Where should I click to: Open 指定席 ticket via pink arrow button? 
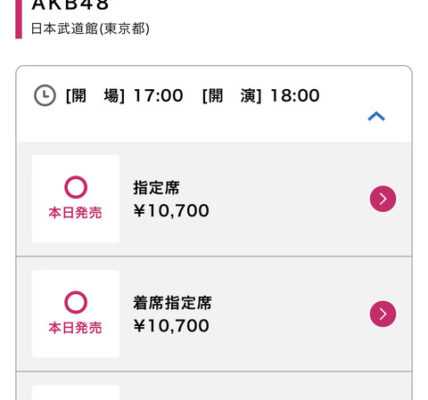[x=383, y=199]
